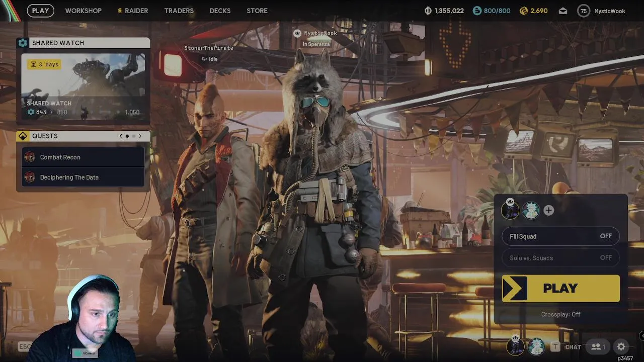Click the Crossplay: Off setting

click(560, 314)
